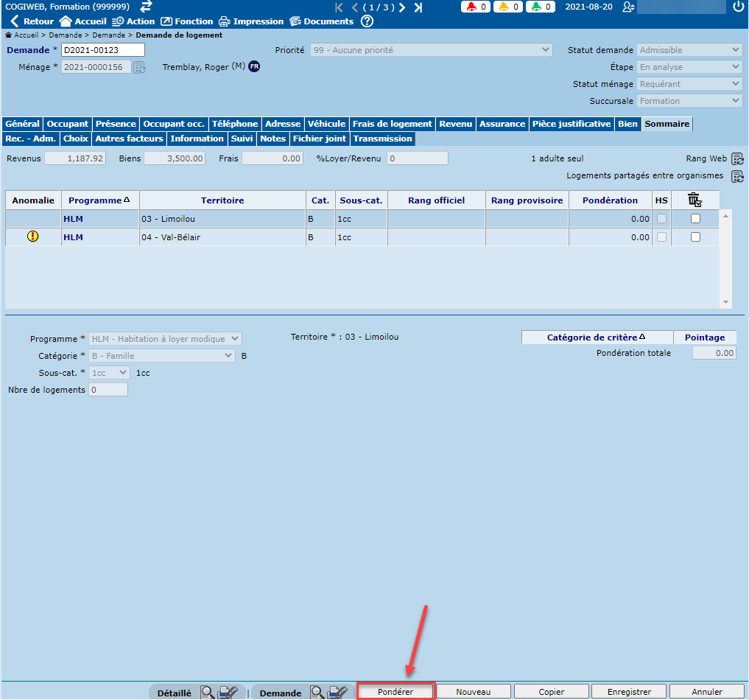The image size is (749, 700).
Task: Click the Pondérer button
Action: [395, 692]
